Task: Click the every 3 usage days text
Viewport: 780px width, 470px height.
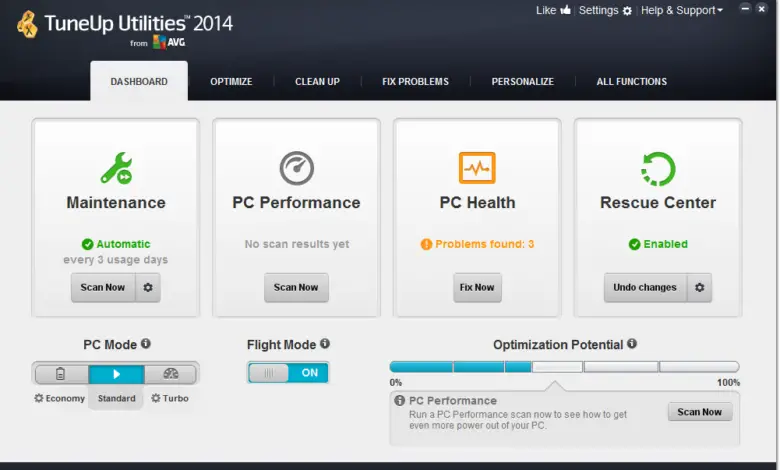Action: [115, 260]
